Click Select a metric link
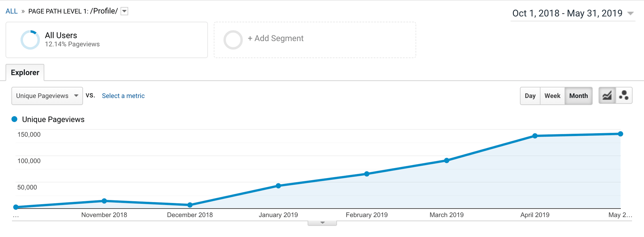Screen dimensions: 644x237 tap(123, 96)
